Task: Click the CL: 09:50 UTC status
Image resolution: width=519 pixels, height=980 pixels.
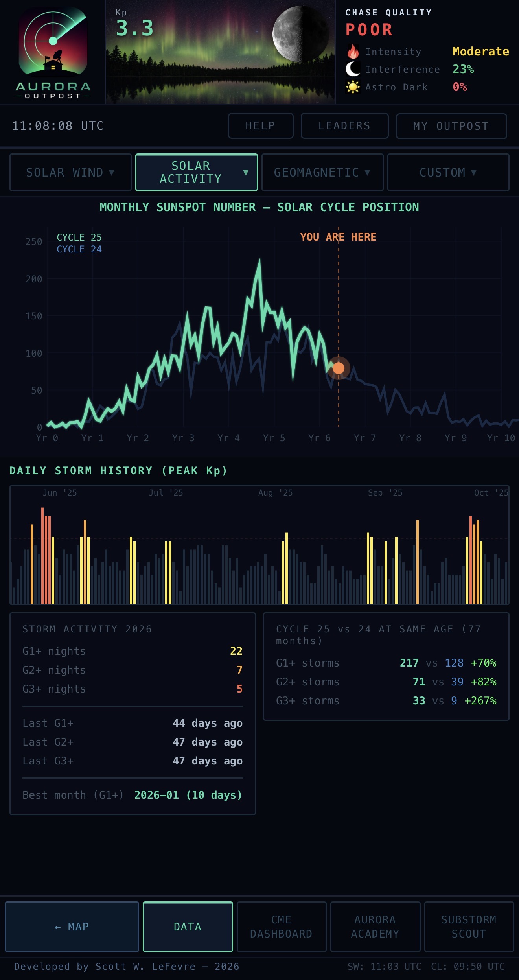Action: 467,967
